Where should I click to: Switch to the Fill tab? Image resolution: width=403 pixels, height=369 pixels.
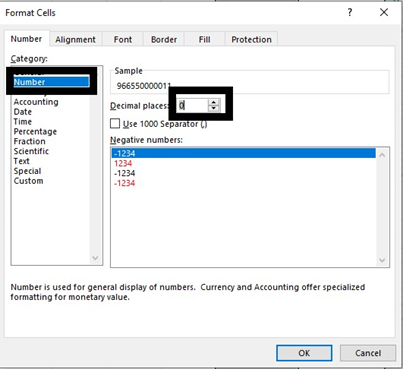[204, 40]
